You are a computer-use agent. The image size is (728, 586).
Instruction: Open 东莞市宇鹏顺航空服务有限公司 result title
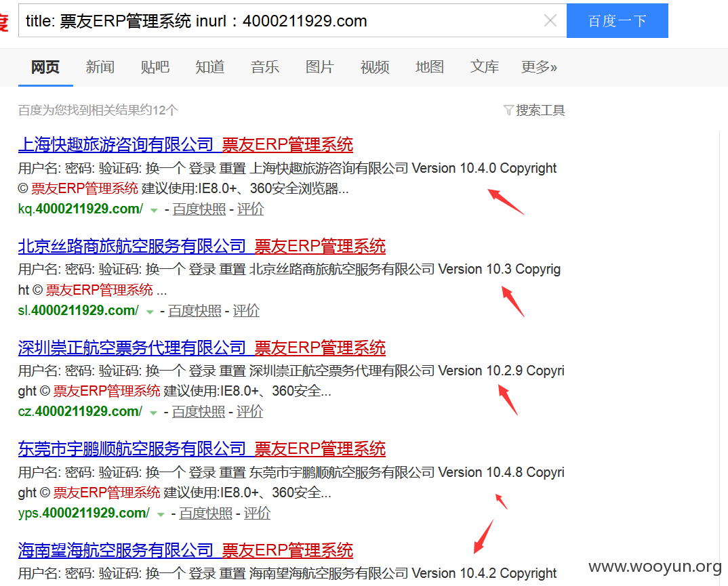click(202, 448)
